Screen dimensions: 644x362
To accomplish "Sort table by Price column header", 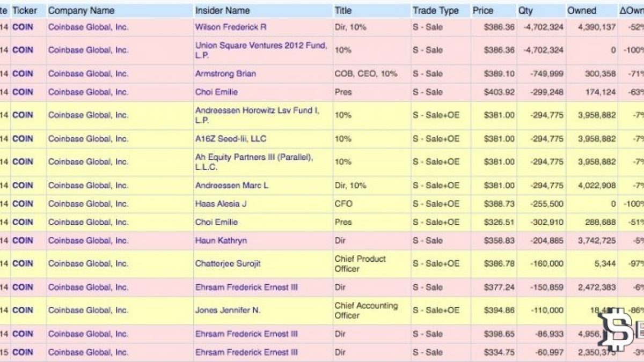I will (x=483, y=11).
